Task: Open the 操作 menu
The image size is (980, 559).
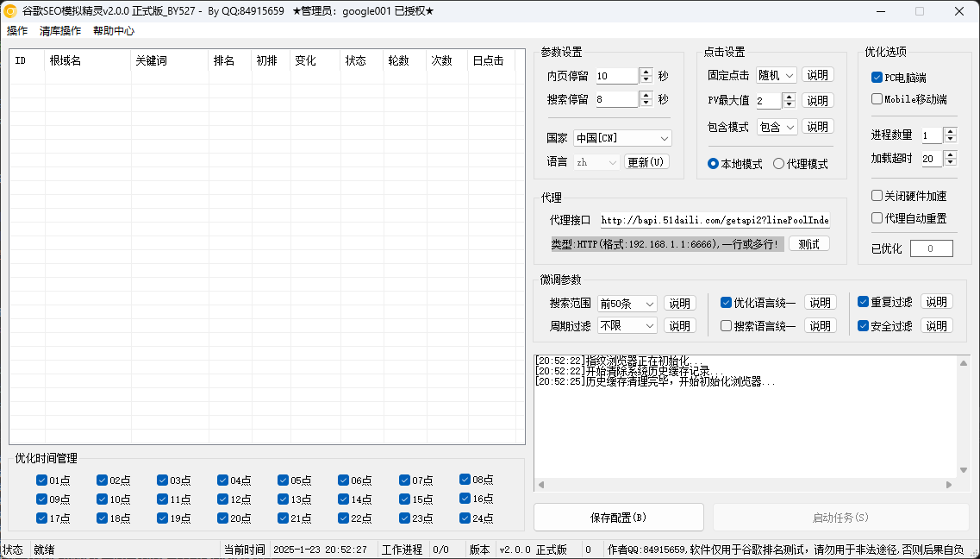Action: coord(17,30)
